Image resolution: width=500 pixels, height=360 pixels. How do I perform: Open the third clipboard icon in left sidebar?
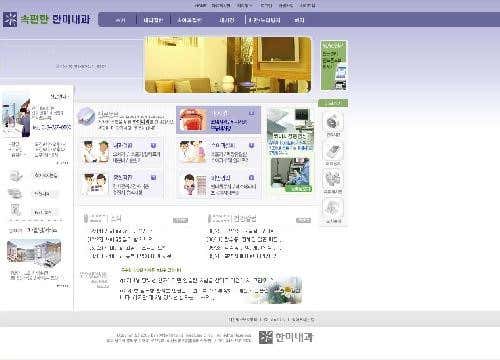coord(15,211)
